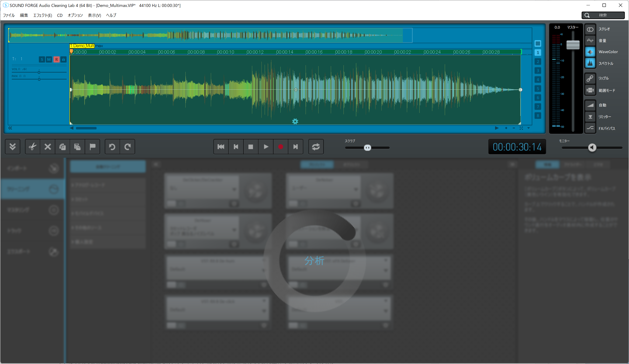The width and height of the screenshot is (629, 364).
Task: Enable the Limiter toggle
Action: [x=590, y=117]
